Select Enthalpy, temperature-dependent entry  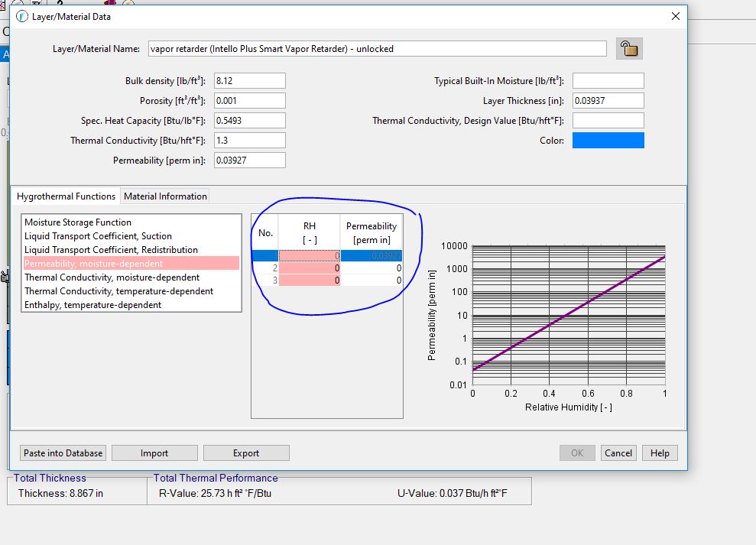[x=92, y=305]
